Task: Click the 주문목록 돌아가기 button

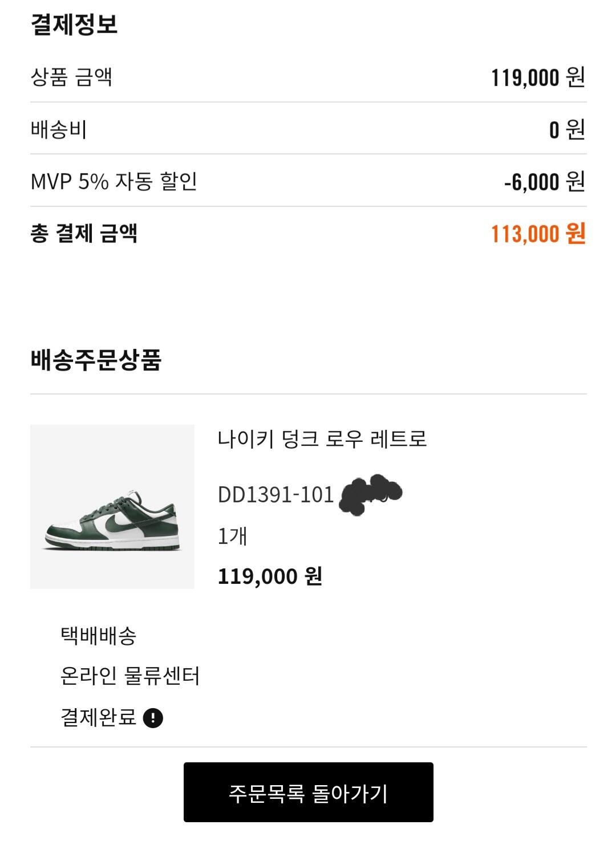Action: pos(308,792)
